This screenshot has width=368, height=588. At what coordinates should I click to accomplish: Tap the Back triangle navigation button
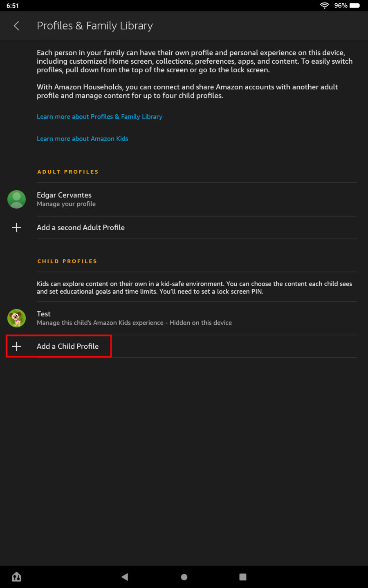[x=125, y=577]
